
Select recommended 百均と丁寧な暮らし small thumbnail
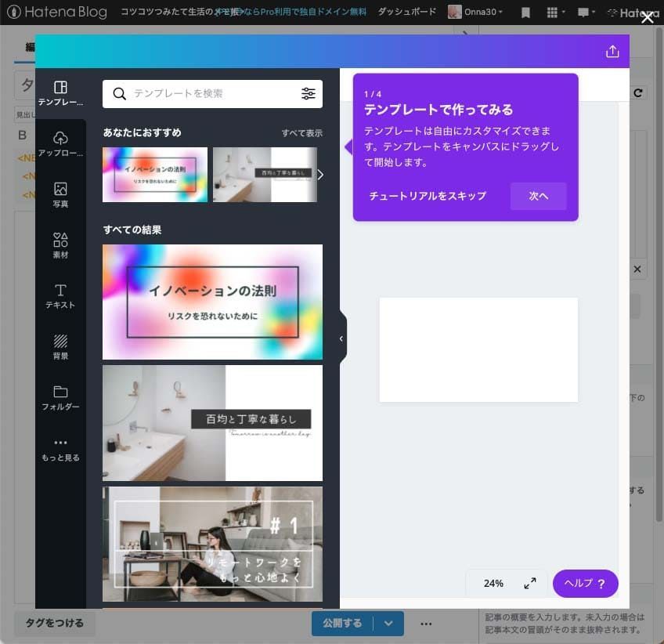(x=265, y=175)
